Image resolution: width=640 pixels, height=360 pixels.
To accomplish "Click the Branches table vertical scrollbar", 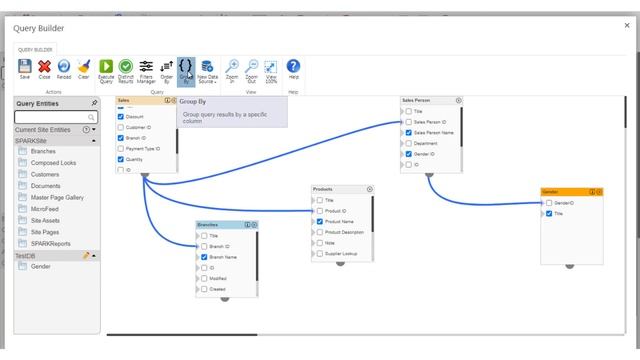I will pos(257,256).
